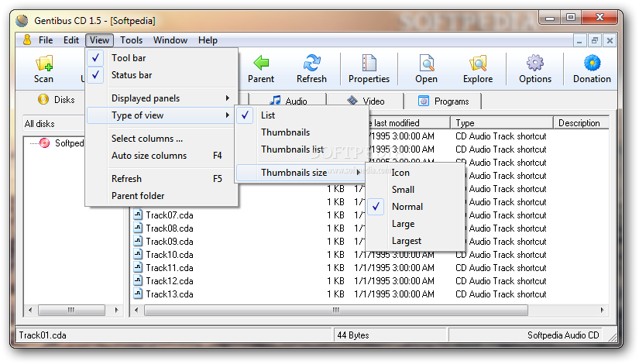The width and height of the screenshot is (639, 364).
Task: Select List view type
Action: coord(300,115)
